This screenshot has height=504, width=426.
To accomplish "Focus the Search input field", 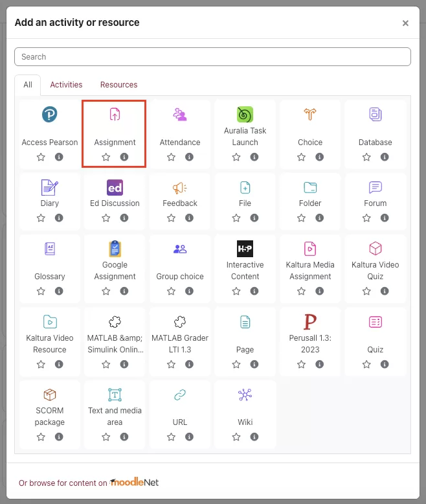I will coord(212,57).
